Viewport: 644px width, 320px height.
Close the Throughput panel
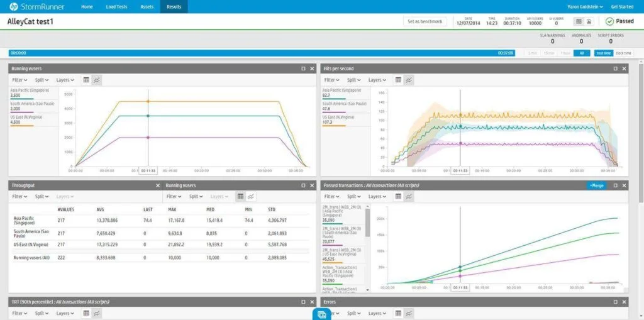click(158, 185)
